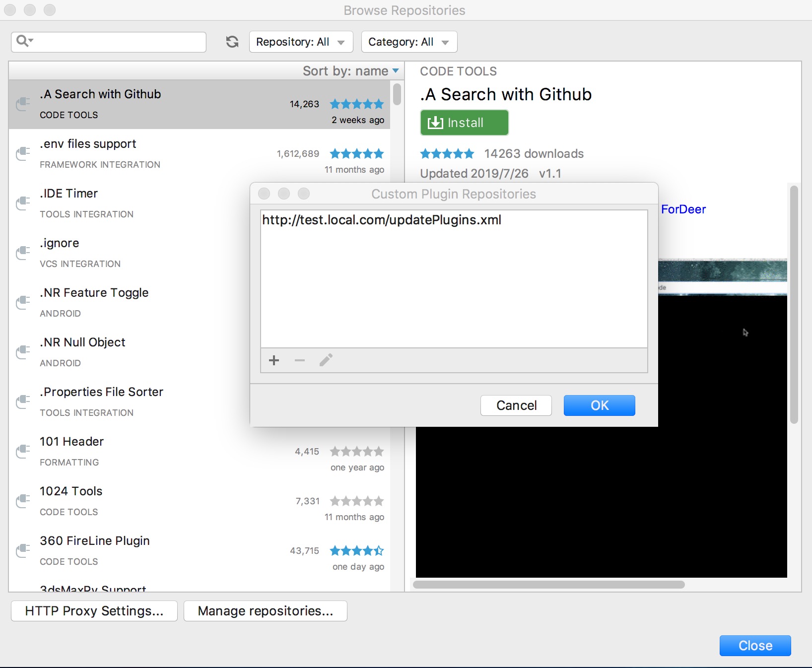Select 101 Header plugin name
Image resolution: width=812 pixels, height=668 pixels.
[71, 442]
